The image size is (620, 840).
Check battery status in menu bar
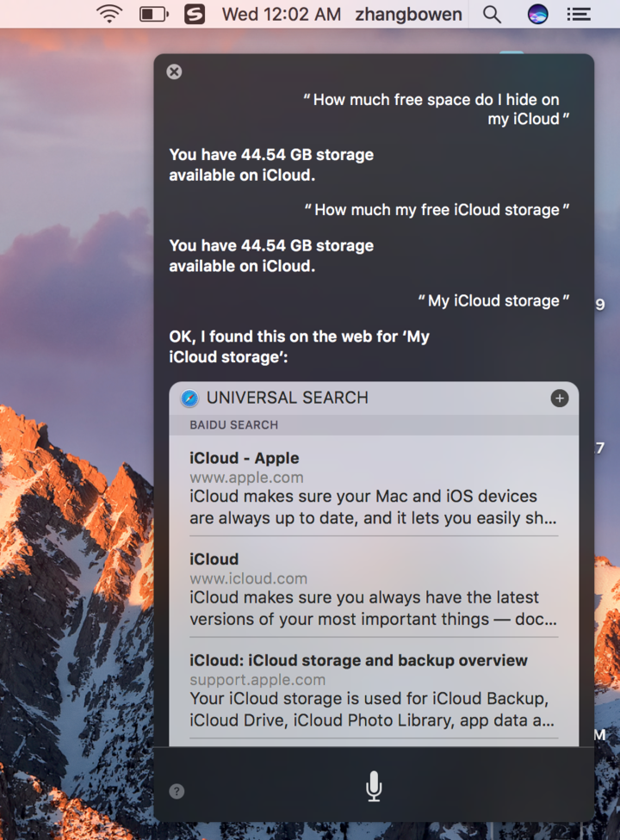coord(154,14)
